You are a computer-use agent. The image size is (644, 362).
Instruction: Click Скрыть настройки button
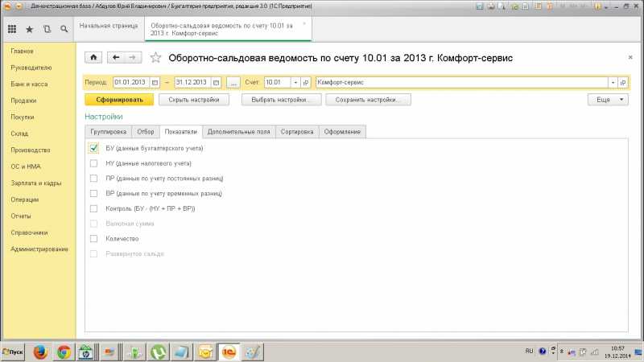tap(194, 100)
